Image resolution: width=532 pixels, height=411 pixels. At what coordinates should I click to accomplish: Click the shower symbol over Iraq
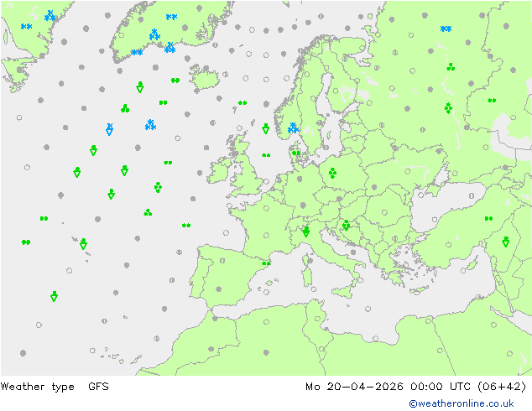pos(505,242)
